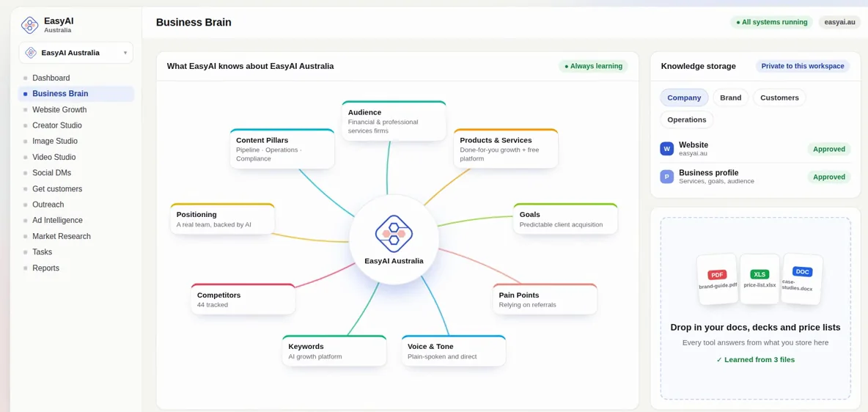
Task: Open the Business profile knowledge entry
Action: (x=755, y=177)
